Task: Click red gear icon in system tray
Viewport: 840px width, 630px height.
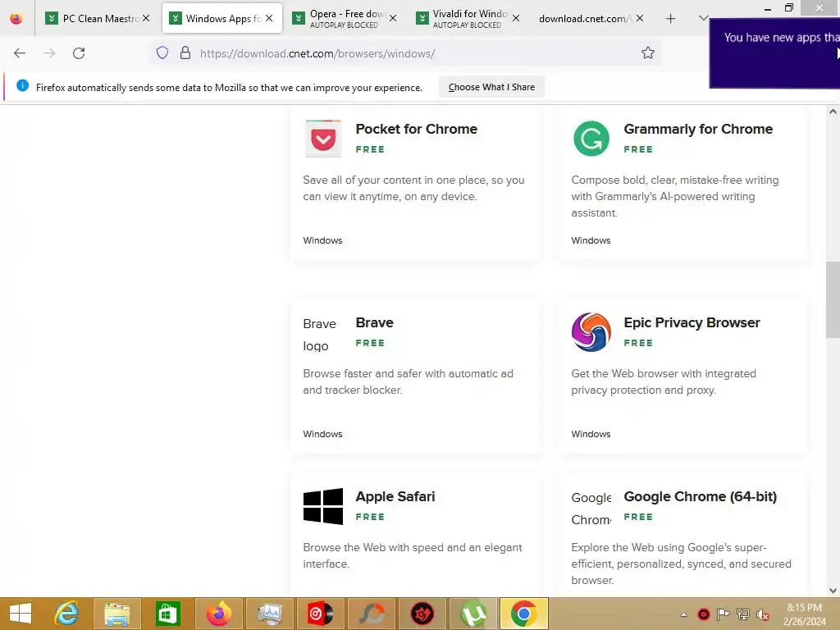Action: pyautogui.click(x=703, y=614)
